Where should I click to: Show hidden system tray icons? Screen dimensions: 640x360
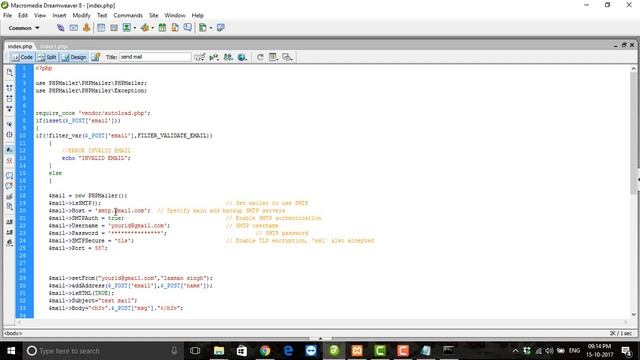515,351
